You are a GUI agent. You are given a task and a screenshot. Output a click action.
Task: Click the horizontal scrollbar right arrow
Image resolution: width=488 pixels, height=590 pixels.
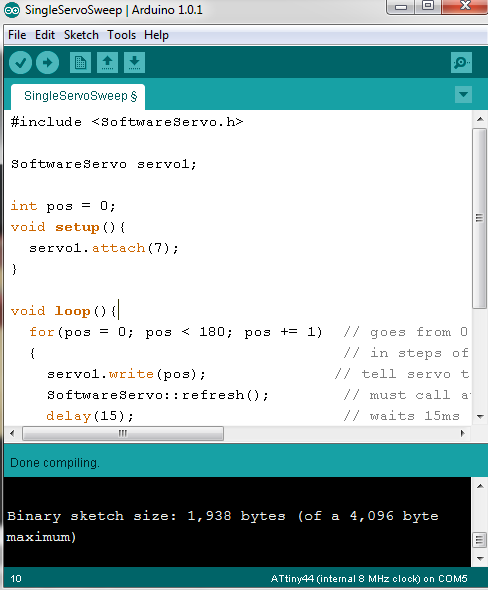click(463, 433)
